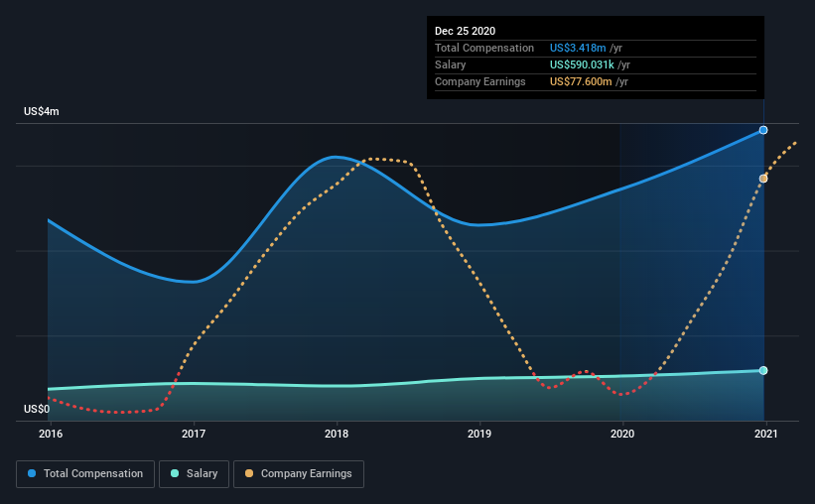Toggle the Total Compensation legend button
Viewport: 815px width, 504px height.
[85, 474]
